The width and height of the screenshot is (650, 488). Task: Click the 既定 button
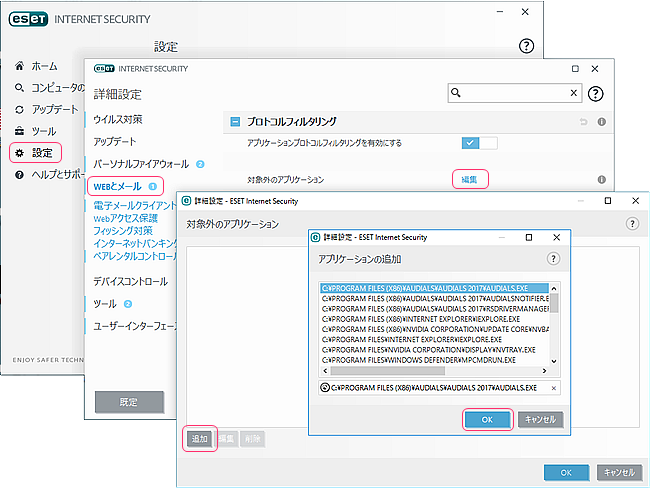click(129, 402)
